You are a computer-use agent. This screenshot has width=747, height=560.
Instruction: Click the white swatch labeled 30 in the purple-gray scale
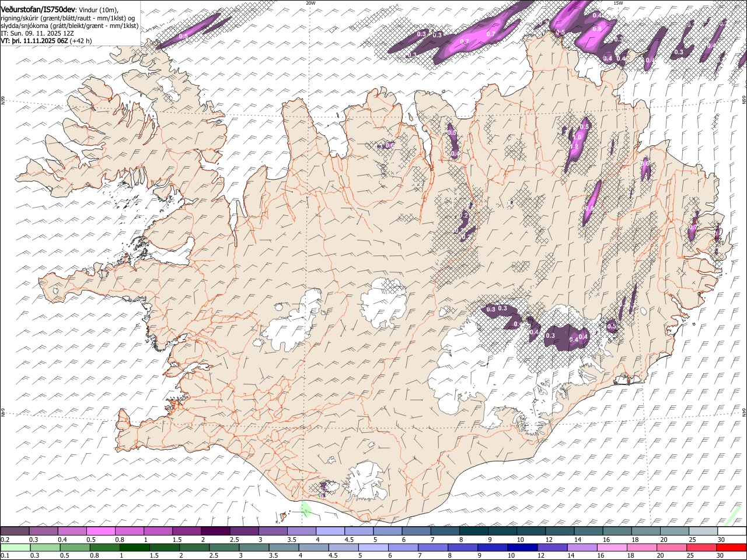coord(731,531)
